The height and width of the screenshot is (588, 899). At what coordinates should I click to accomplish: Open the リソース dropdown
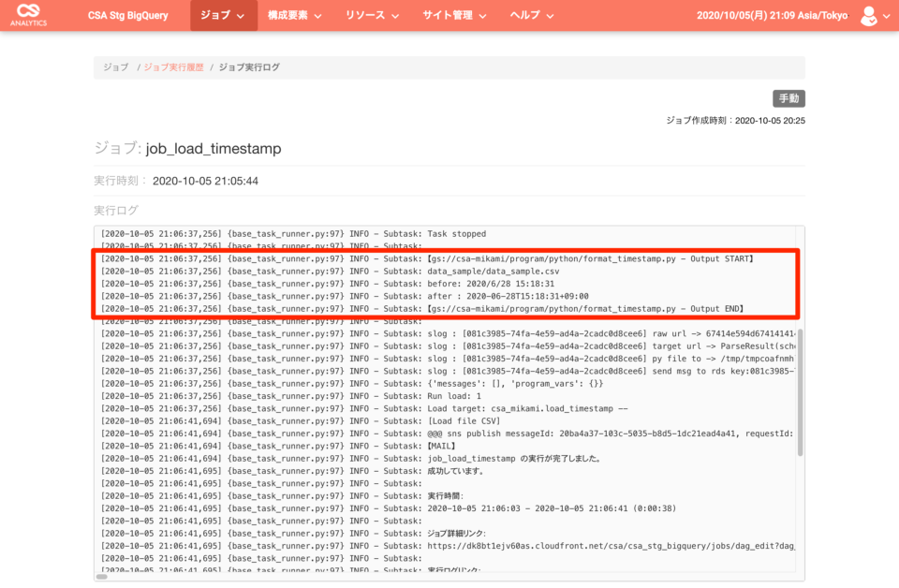(370, 15)
